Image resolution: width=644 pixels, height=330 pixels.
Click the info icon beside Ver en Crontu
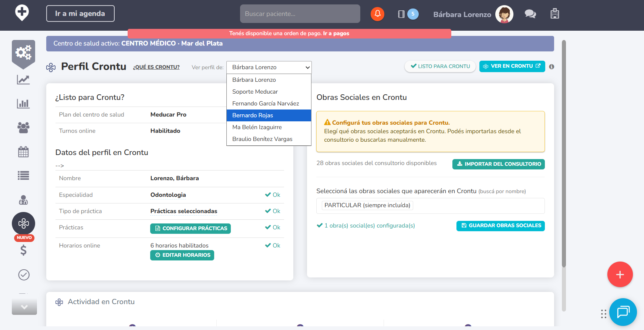pos(552,67)
